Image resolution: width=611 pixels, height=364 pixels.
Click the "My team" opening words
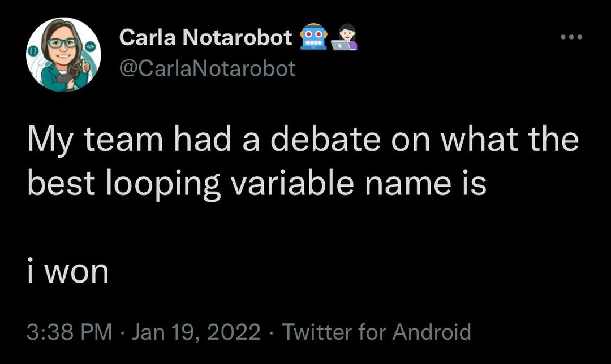pyautogui.click(x=95, y=141)
